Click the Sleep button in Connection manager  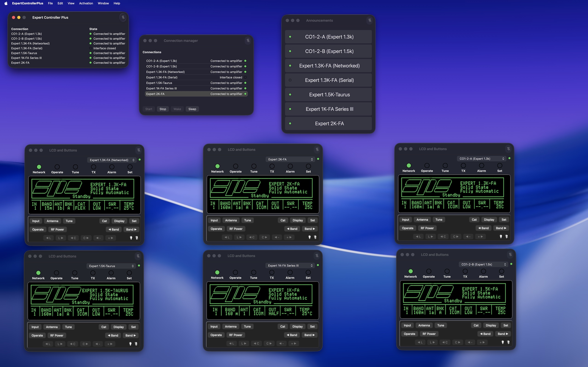192,109
